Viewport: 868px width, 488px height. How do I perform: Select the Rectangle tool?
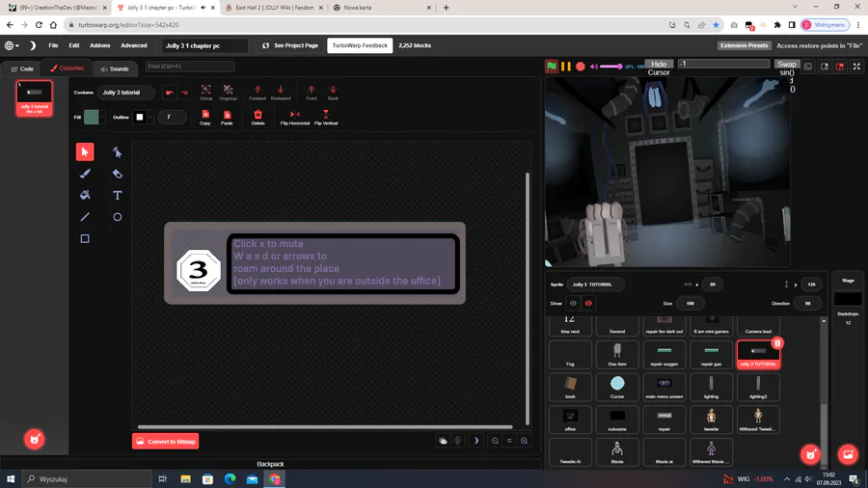click(x=85, y=238)
